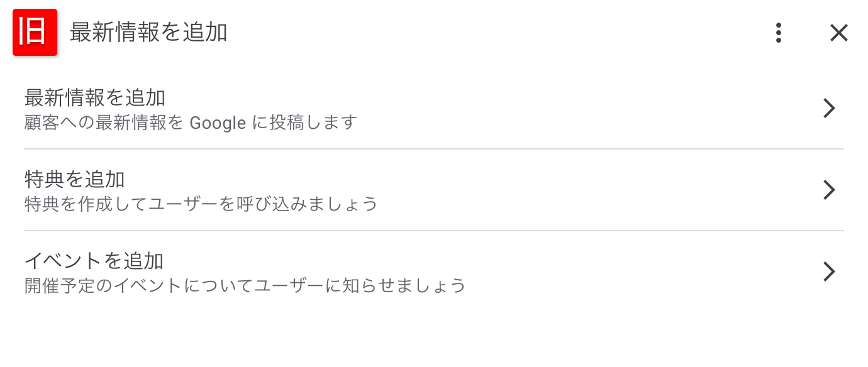
Task: Click the arrow next to イベントを追加
Action: pos(830,271)
